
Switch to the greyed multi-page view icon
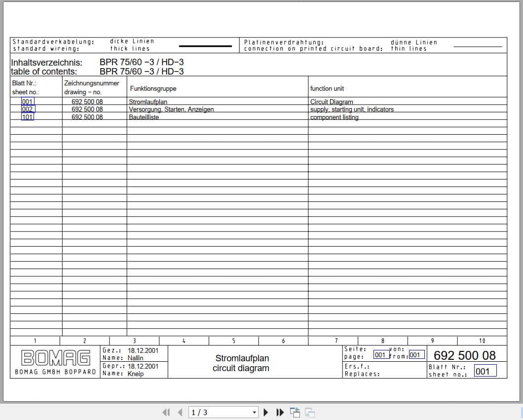(310, 412)
